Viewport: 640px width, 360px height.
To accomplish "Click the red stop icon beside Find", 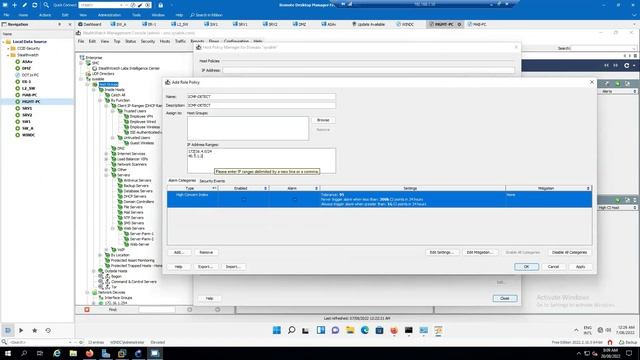I will (x=87, y=310).
